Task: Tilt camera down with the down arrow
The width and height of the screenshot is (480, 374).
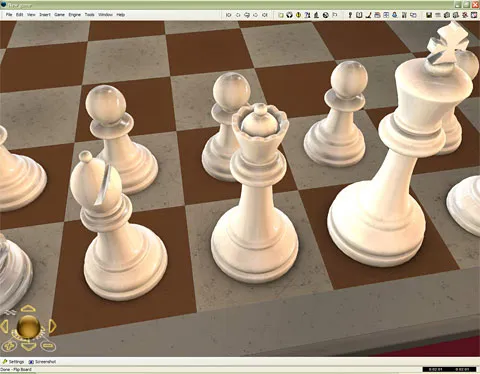Action: click(x=28, y=347)
